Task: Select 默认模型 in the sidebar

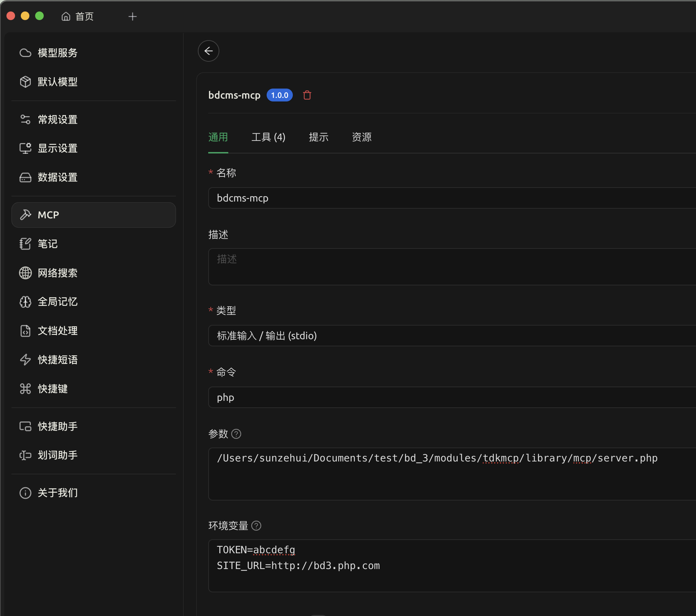Action: (x=57, y=82)
